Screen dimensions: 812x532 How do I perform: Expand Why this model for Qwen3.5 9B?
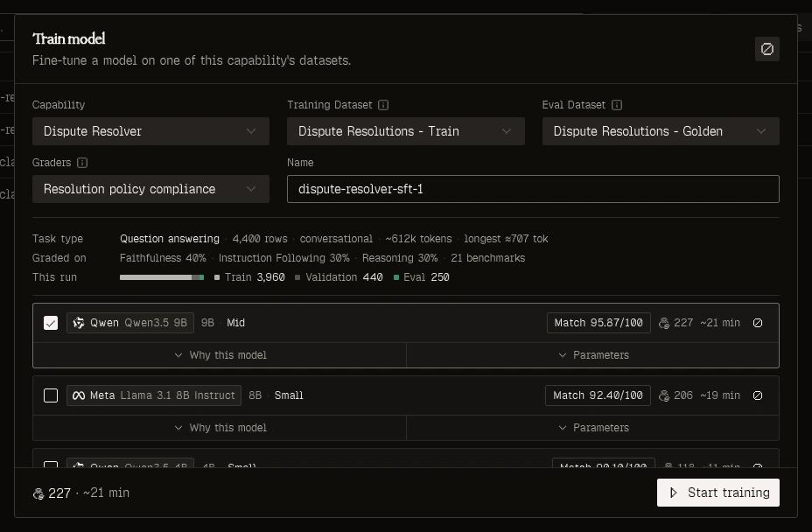coord(220,355)
